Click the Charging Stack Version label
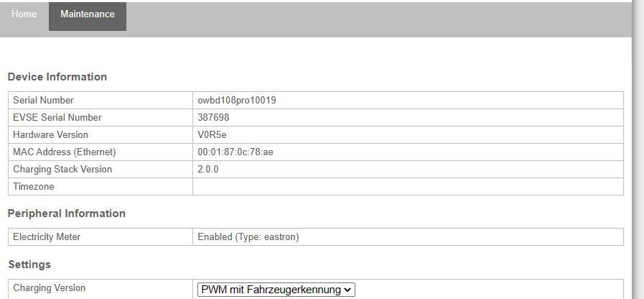The width and height of the screenshot is (644, 299). 62,170
